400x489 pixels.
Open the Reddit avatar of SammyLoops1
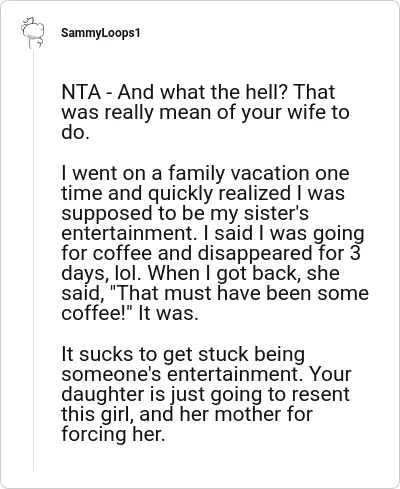[33, 33]
